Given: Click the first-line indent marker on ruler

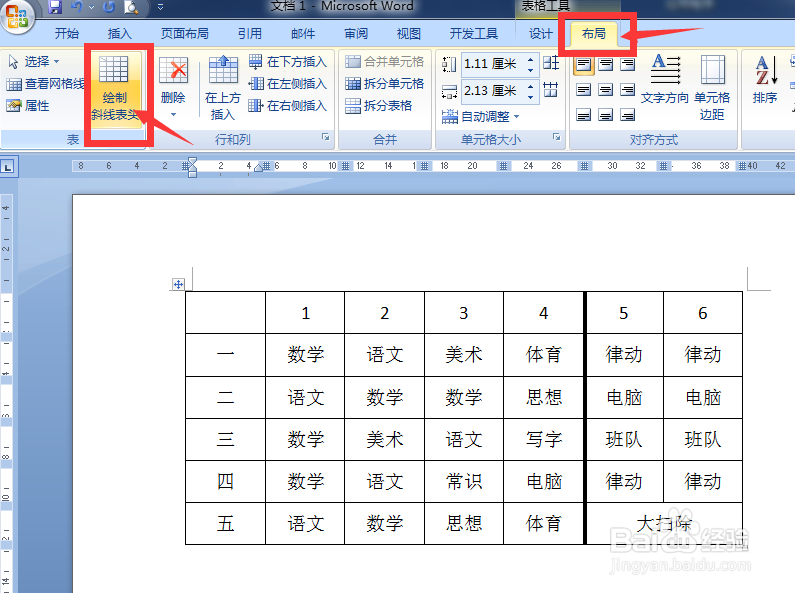Looking at the screenshot, I should (x=192, y=162).
